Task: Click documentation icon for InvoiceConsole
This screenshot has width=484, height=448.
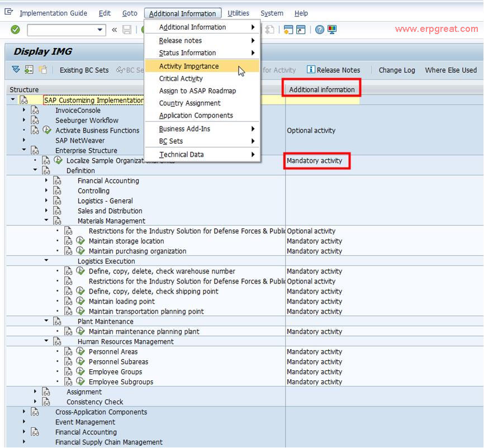Action: [x=35, y=110]
